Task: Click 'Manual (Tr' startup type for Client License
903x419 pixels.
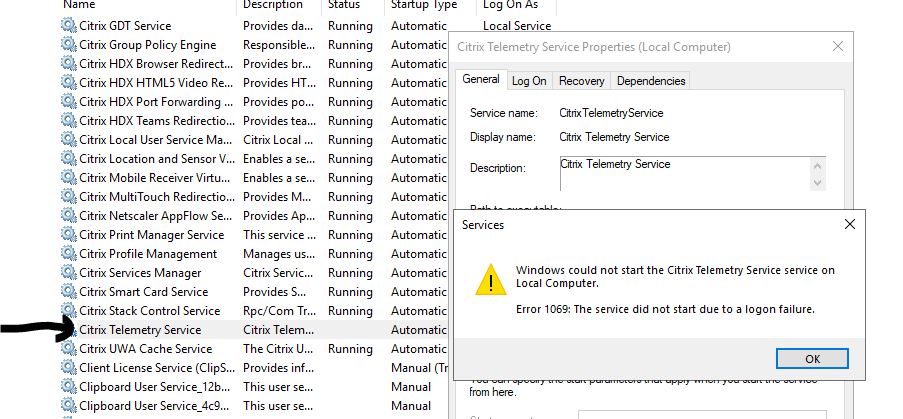Action: [x=419, y=368]
